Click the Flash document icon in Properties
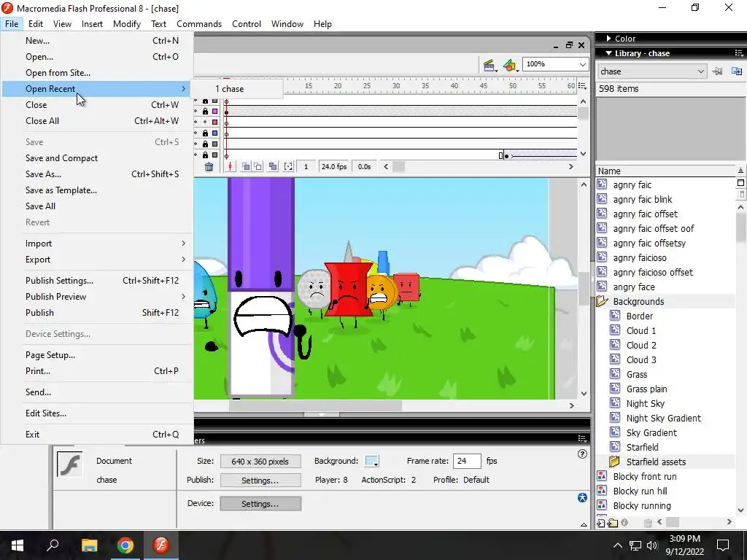The width and height of the screenshot is (747, 560). click(69, 464)
